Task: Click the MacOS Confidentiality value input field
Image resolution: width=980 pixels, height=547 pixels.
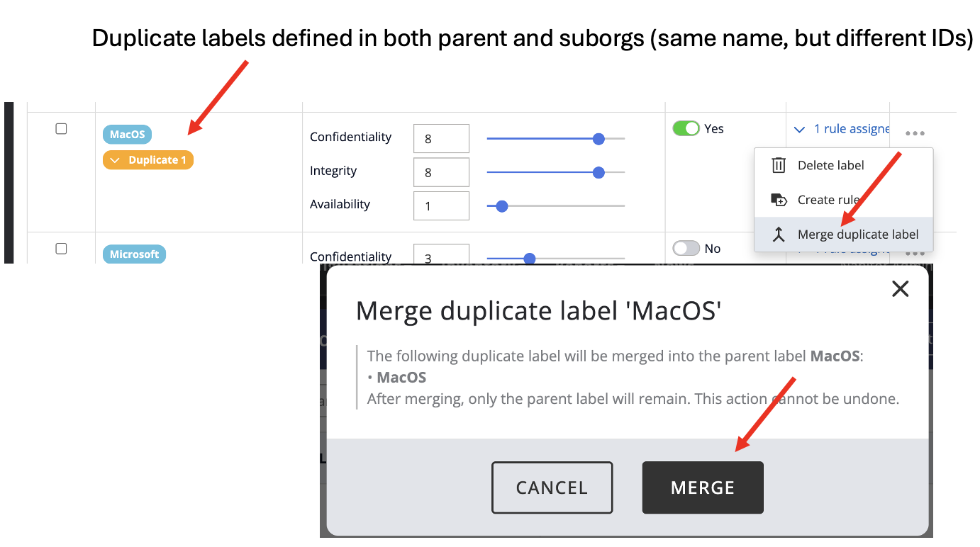Action: (x=441, y=138)
